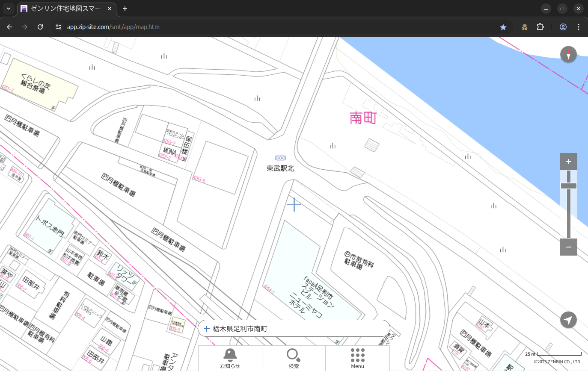
Task: Click the address bar 栃木県足利市南町
Action: click(294, 329)
